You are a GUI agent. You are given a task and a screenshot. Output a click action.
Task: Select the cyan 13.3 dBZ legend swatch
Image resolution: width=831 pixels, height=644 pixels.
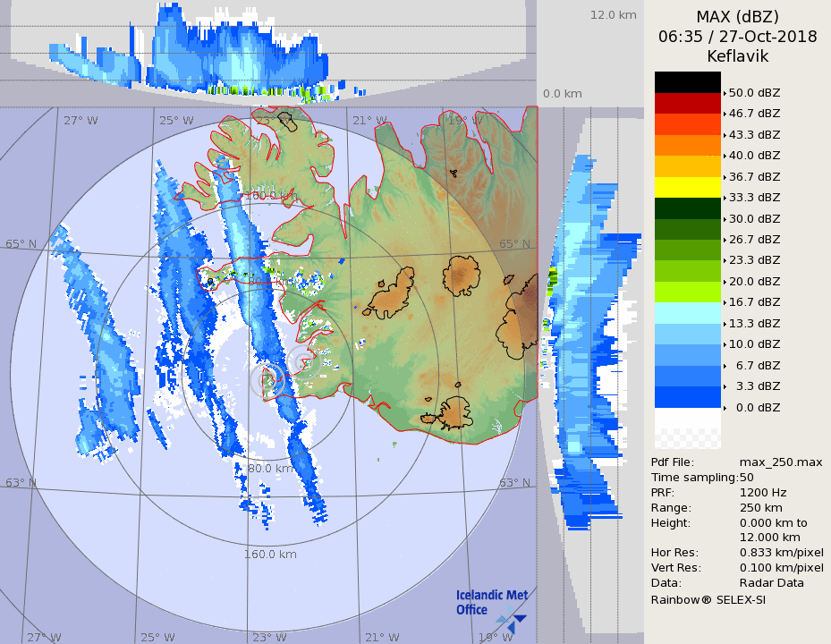coord(687,313)
